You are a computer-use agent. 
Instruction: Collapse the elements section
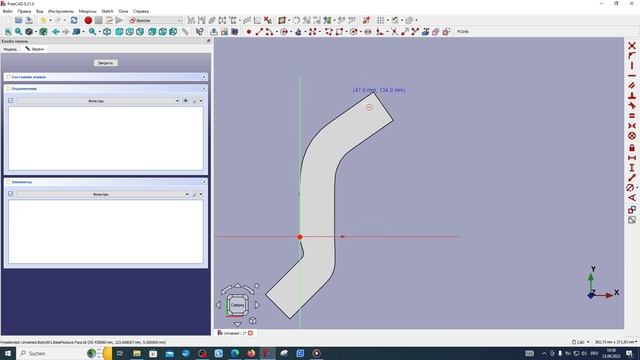pos(204,182)
